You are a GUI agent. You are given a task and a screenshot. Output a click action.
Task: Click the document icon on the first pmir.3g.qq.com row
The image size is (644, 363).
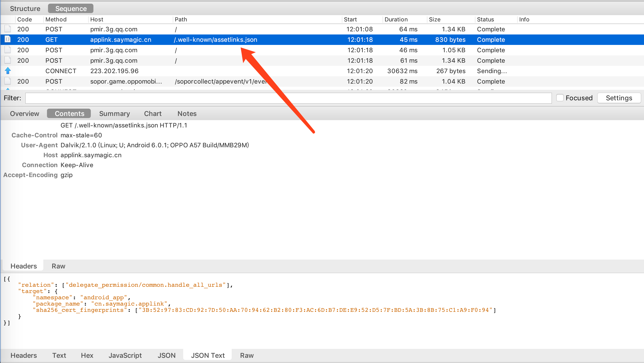(8, 29)
